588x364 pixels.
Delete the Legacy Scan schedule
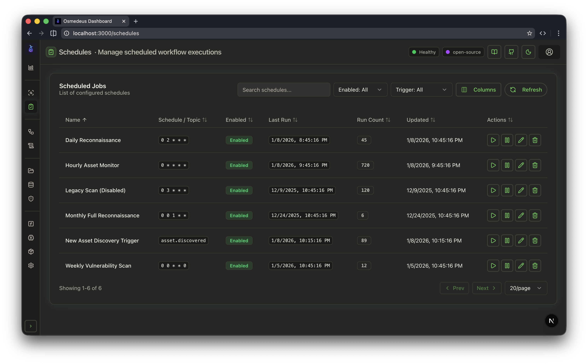click(535, 190)
